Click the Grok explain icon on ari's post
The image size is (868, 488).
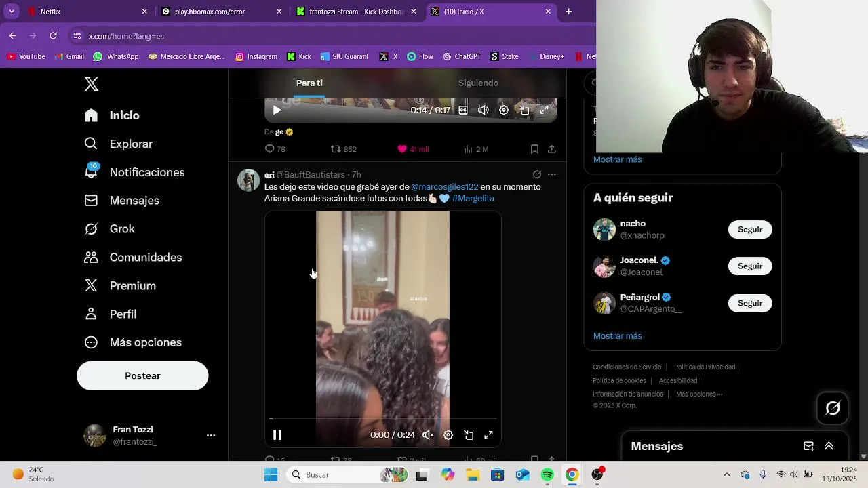click(x=537, y=174)
